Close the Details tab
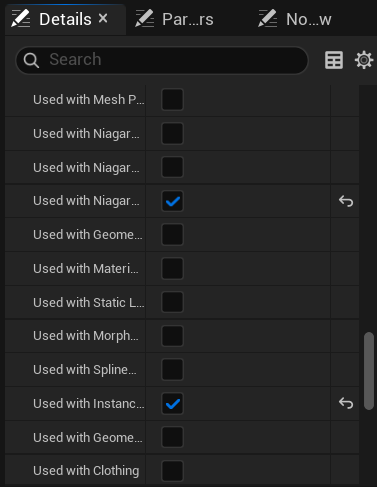 click(103, 18)
